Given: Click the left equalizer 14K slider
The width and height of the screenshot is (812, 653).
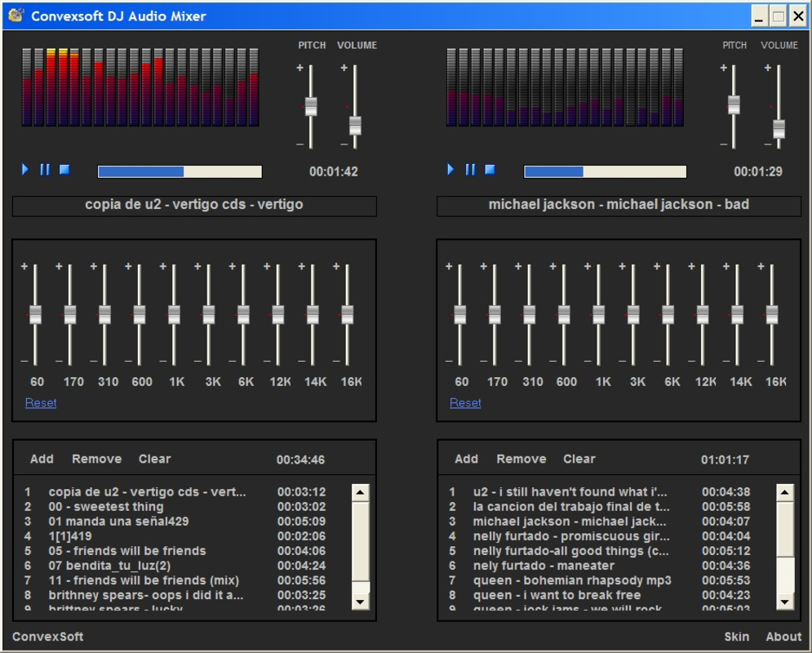Looking at the screenshot, I should tap(313, 314).
